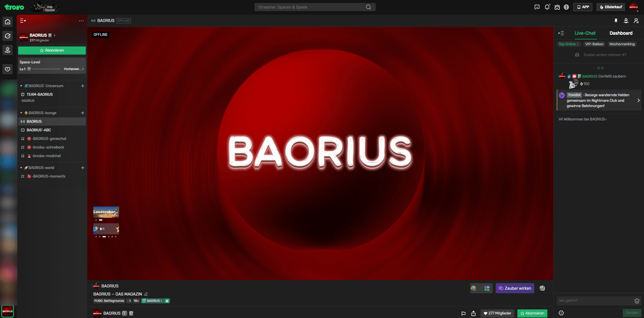Click the Zauber wirken button
This screenshot has width=644, height=318.
click(515, 288)
